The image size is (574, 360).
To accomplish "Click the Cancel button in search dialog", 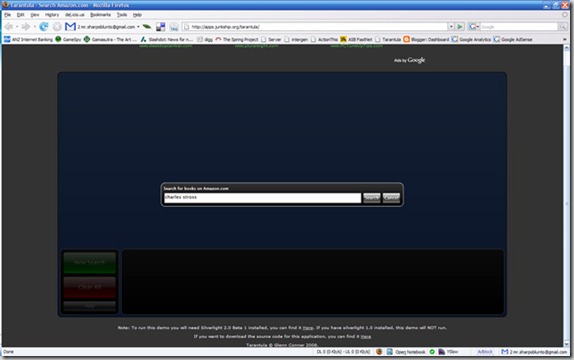I will [x=391, y=197].
